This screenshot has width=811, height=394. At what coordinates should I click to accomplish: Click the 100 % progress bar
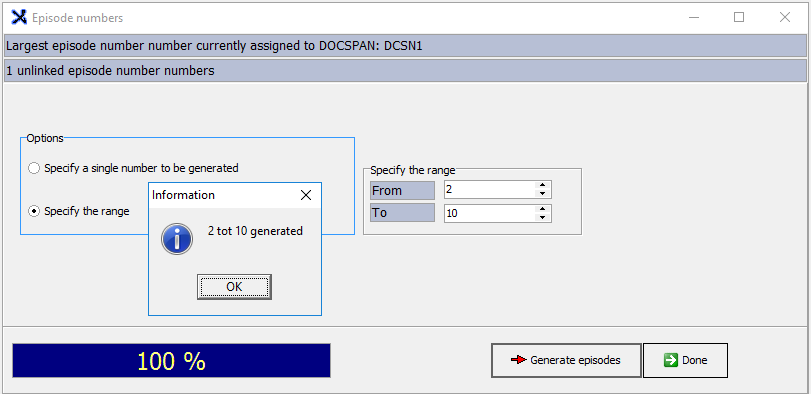[171, 360]
